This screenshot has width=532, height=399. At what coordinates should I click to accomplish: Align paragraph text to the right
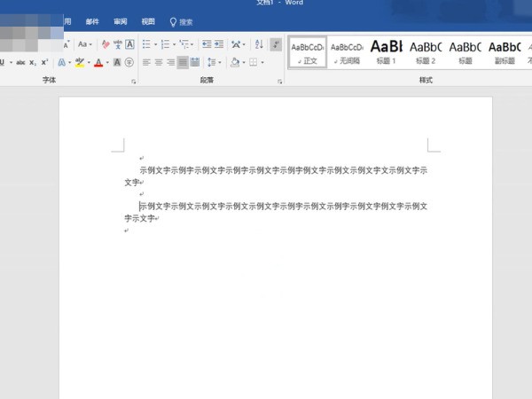[170, 62]
